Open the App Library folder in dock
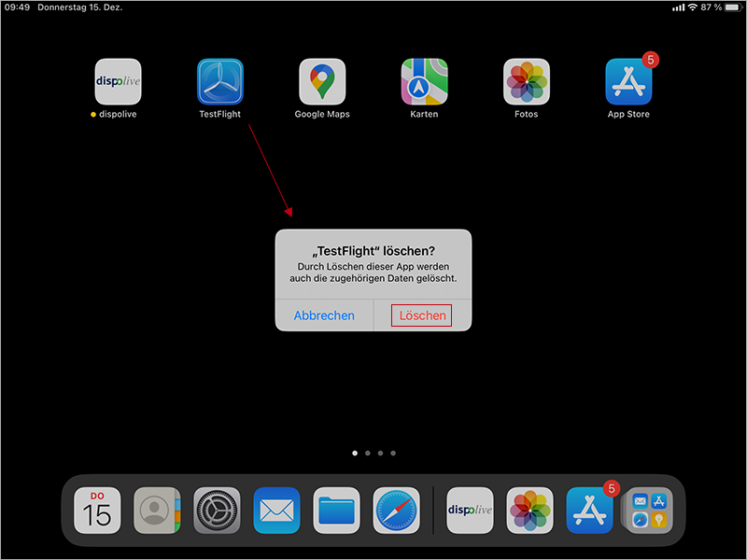This screenshot has height=560, width=747. [649, 510]
